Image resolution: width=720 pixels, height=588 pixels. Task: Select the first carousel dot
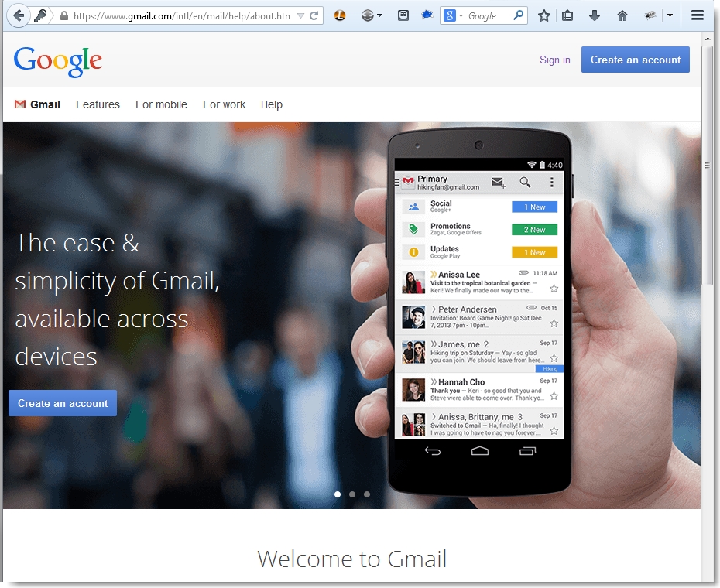click(x=338, y=494)
